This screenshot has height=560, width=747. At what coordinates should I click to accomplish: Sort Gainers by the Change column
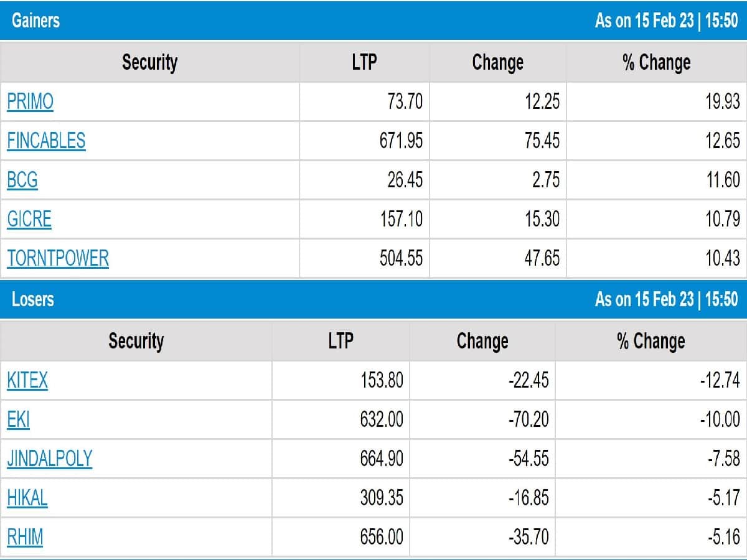pyautogui.click(x=497, y=62)
